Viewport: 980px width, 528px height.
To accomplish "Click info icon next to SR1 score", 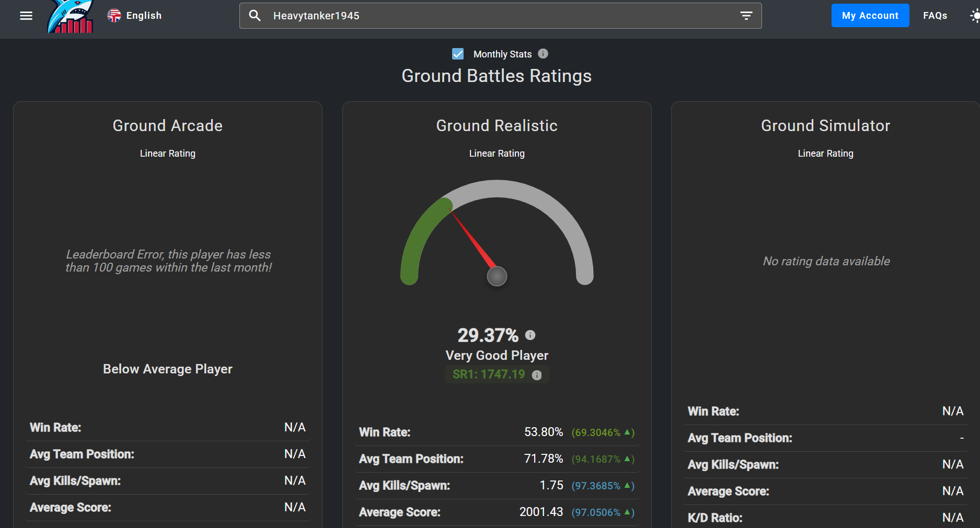I will tap(537, 375).
